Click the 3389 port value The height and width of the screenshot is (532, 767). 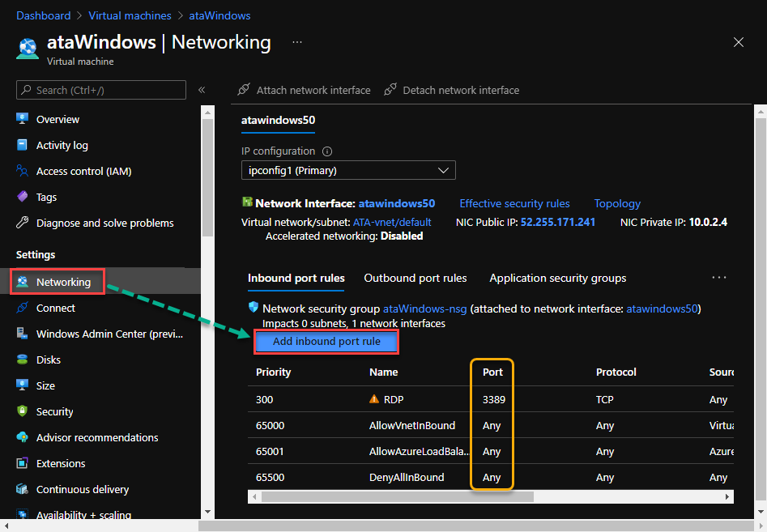[x=493, y=399]
